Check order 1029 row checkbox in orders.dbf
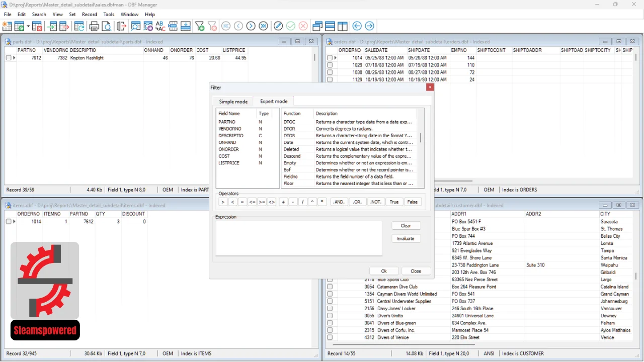 [x=330, y=65]
